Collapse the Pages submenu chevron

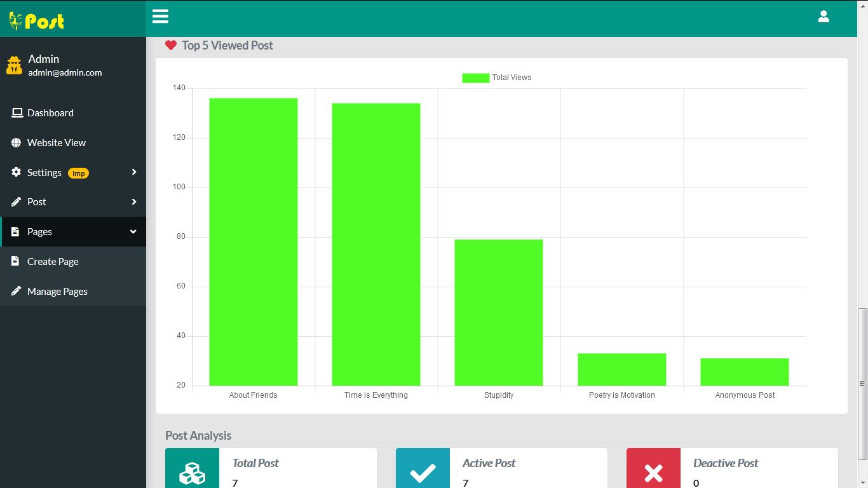tap(133, 232)
